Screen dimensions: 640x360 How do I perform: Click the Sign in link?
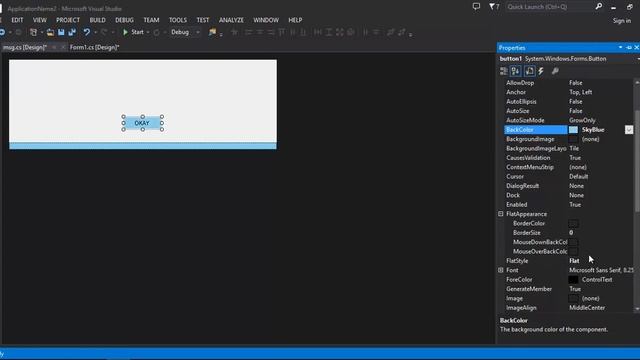pos(622,21)
